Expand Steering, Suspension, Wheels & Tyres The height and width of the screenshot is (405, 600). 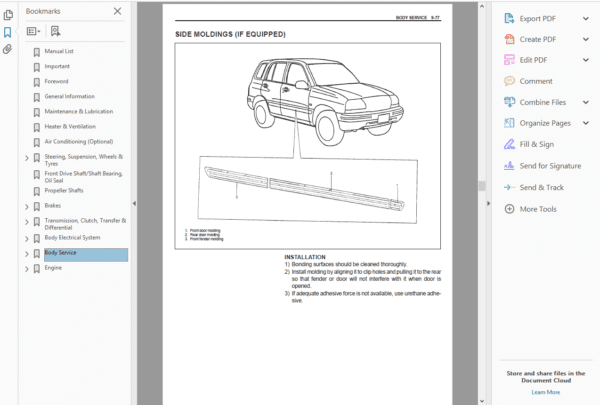point(26,158)
